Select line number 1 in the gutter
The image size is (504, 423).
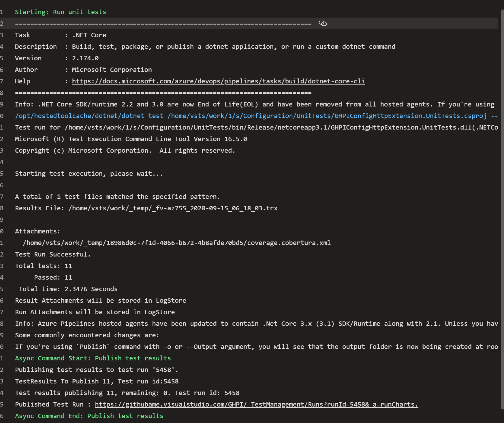(x=2, y=12)
